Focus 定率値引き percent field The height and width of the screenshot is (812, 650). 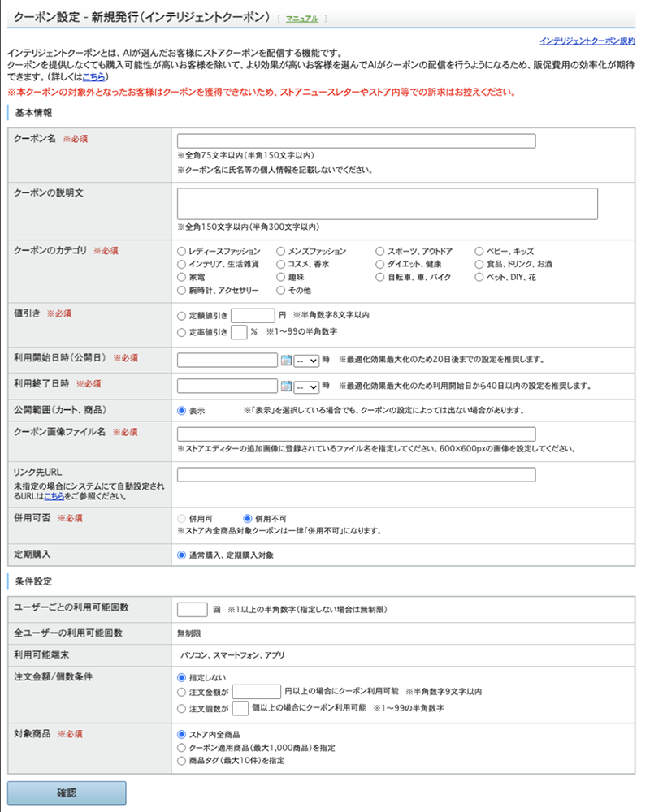239,332
